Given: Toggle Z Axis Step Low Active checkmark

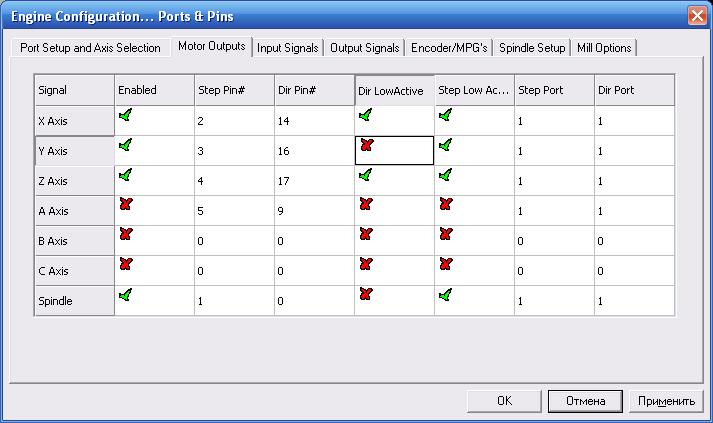Looking at the screenshot, I should coord(446,175).
